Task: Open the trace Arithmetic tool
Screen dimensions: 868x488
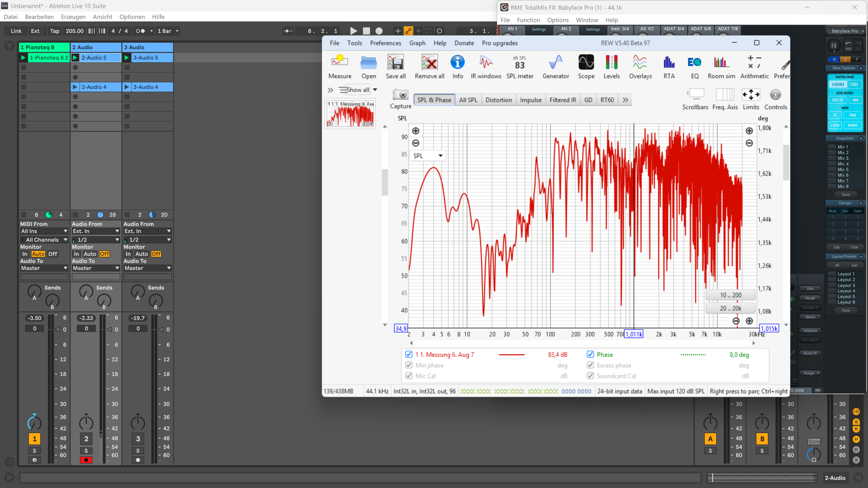Action: pos(754,66)
